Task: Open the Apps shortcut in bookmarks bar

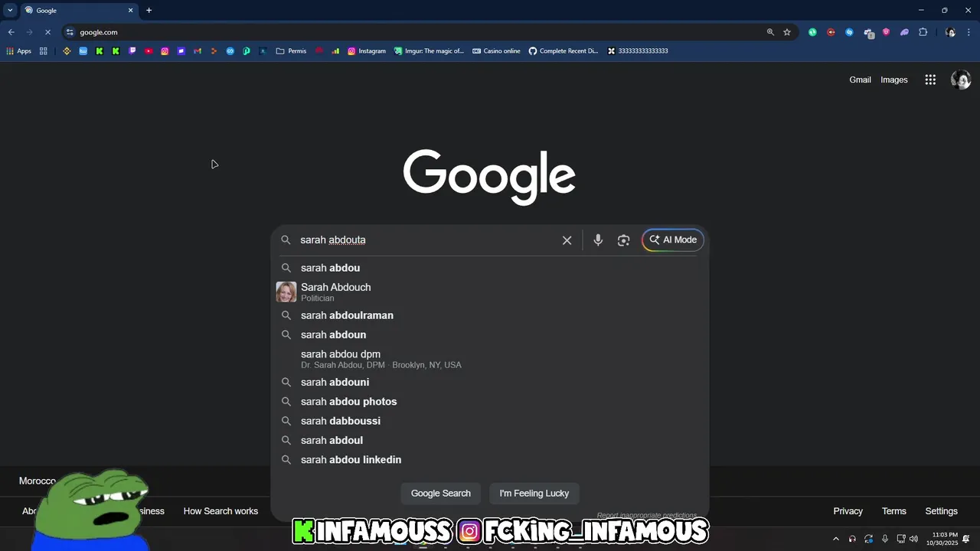Action: tap(19, 51)
